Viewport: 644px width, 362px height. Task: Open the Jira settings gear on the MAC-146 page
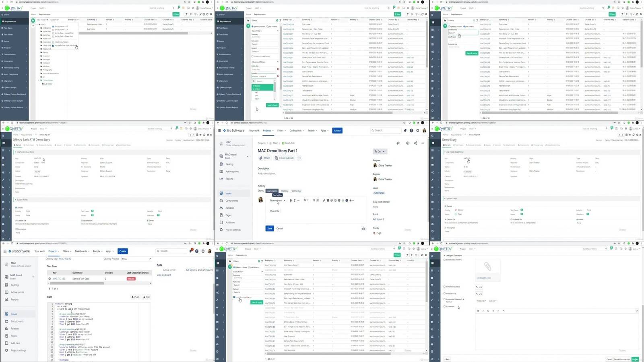point(417,130)
